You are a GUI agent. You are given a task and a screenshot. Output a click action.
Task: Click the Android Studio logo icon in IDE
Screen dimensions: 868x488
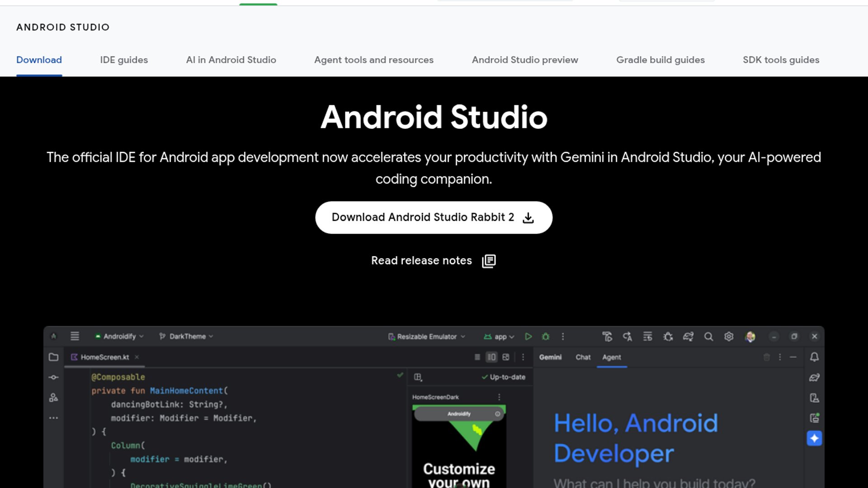coord(54,336)
